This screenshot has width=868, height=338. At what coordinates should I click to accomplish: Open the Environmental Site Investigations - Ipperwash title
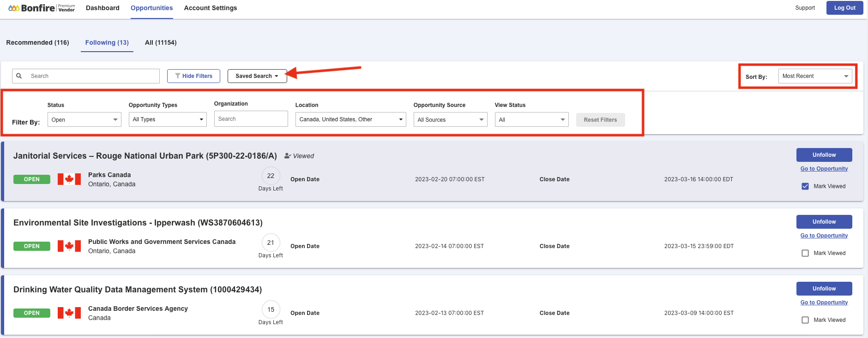click(138, 223)
